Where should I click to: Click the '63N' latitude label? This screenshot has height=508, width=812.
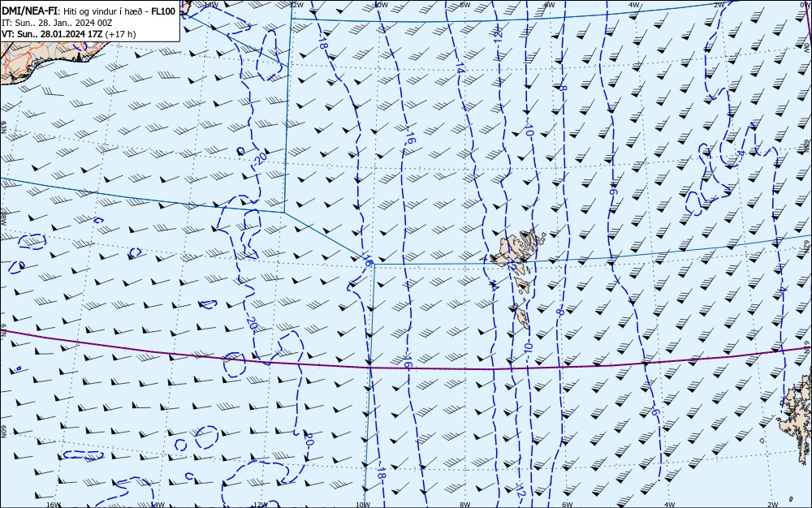coord(3,127)
